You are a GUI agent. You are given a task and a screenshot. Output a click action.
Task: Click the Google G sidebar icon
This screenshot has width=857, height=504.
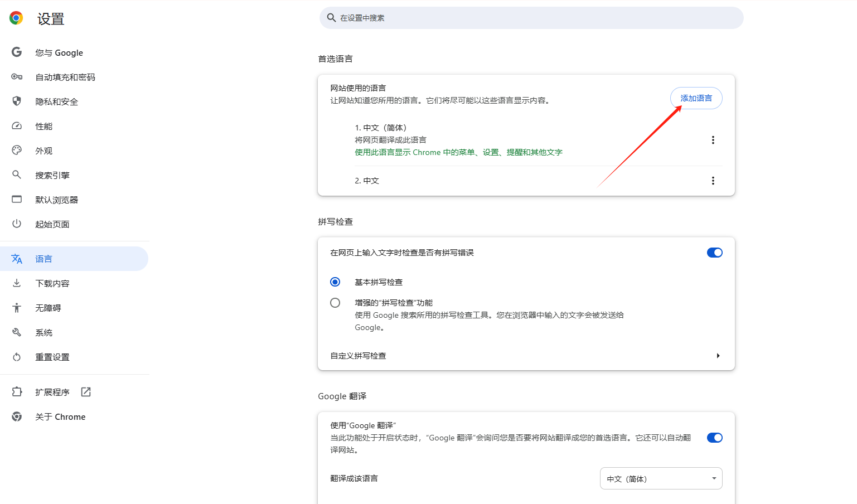click(17, 52)
